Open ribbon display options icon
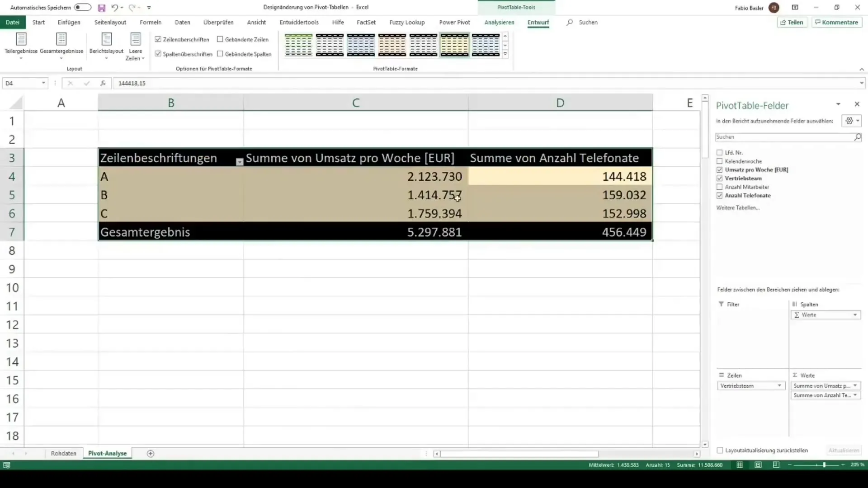This screenshot has width=868, height=488. point(795,7)
